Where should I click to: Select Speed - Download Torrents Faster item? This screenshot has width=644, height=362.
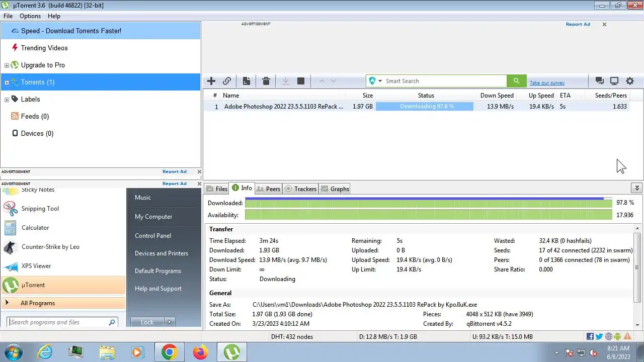[100, 31]
